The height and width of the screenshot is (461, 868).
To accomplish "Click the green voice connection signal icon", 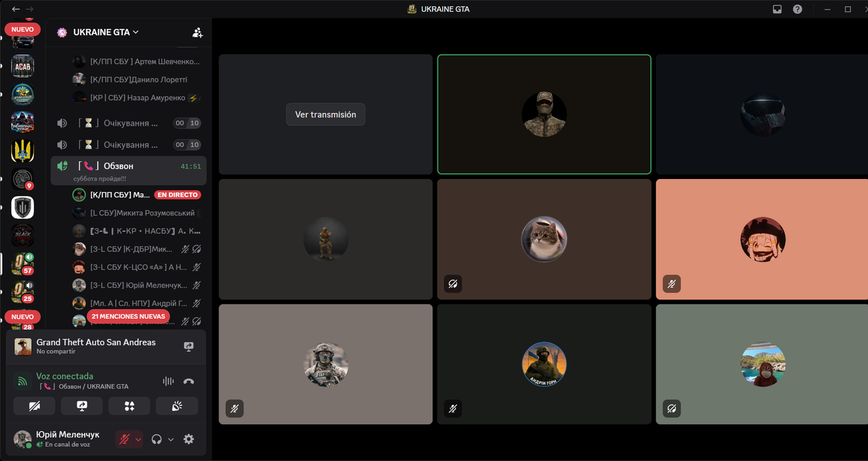I will coord(23,381).
